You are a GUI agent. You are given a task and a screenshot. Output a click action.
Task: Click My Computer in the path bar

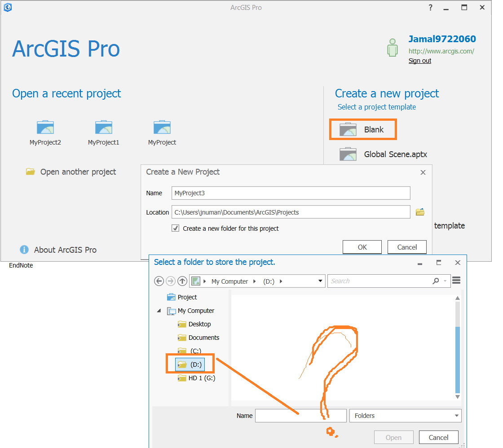pos(229,281)
